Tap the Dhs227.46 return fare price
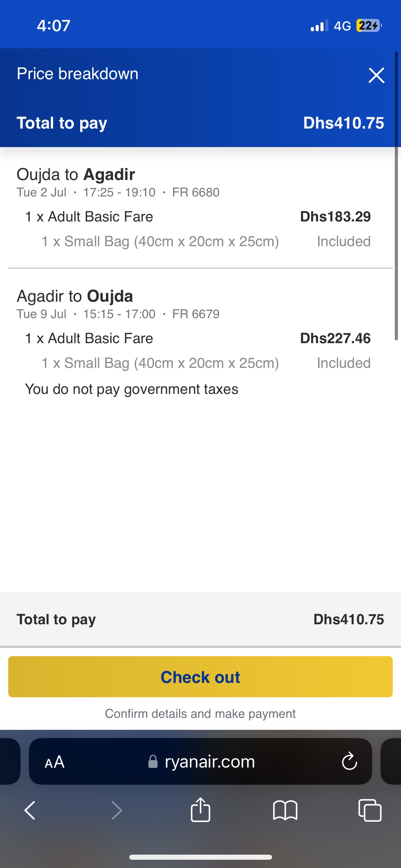Screen dimensions: 401x868 (x=335, y=338)
